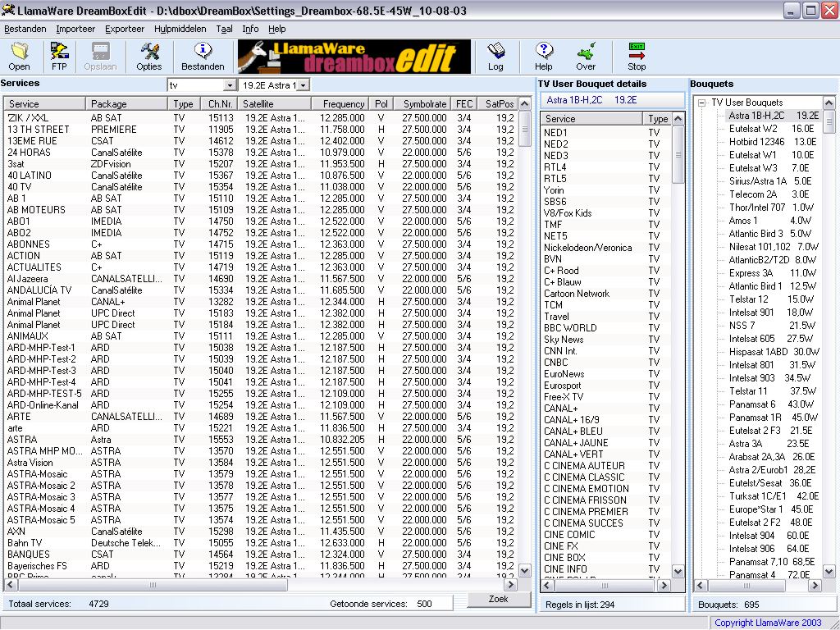
Task: Open the FTP transfer tool
Action: [59, 57]
